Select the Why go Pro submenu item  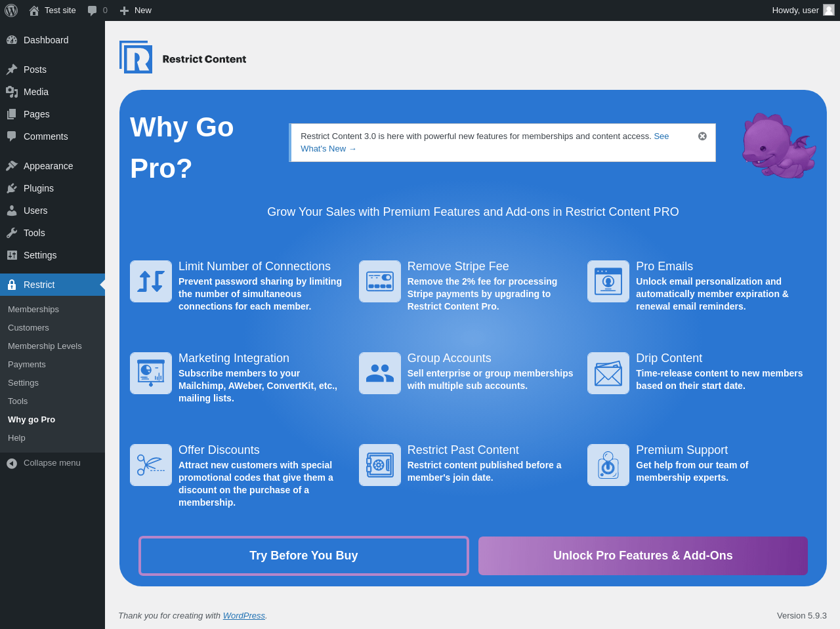pos(31,419)
